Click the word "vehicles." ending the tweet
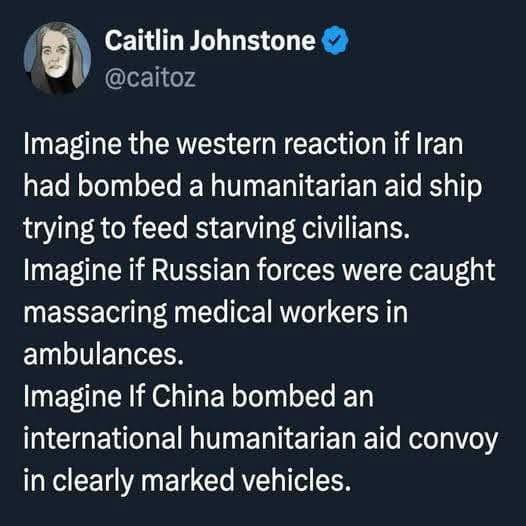This screenshot has width=526, height=526. [x=296, y=480]
